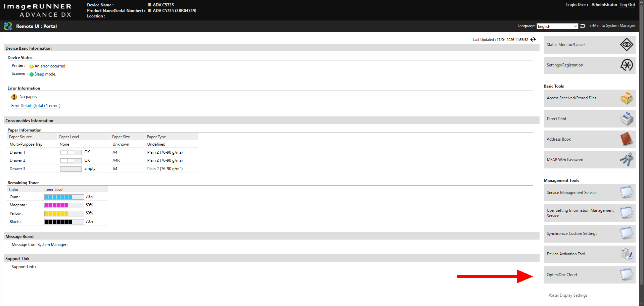Open Service Management Service
The image size is (644, 306).
(x=590, y=193)
